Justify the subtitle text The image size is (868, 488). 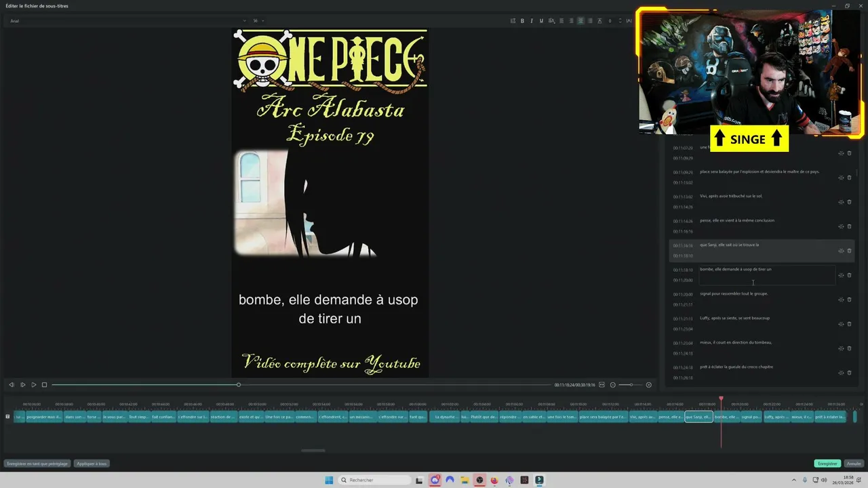pos(590,21)
